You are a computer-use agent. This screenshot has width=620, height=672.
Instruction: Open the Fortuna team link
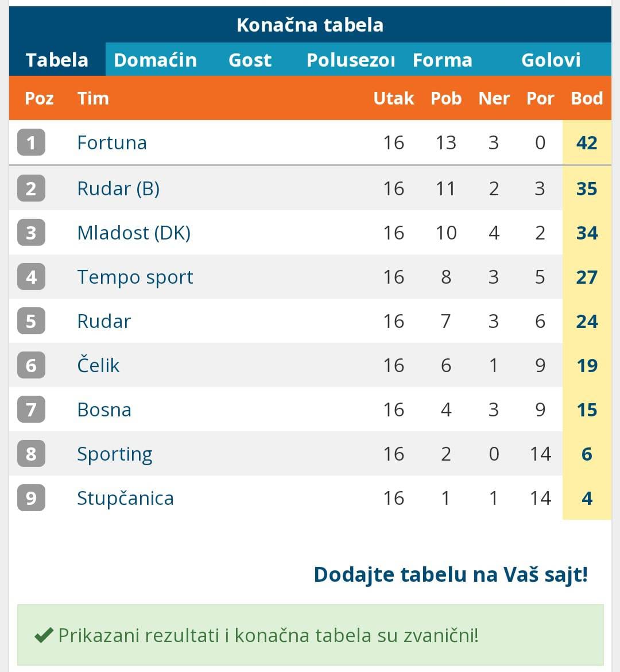pos(112,142)
